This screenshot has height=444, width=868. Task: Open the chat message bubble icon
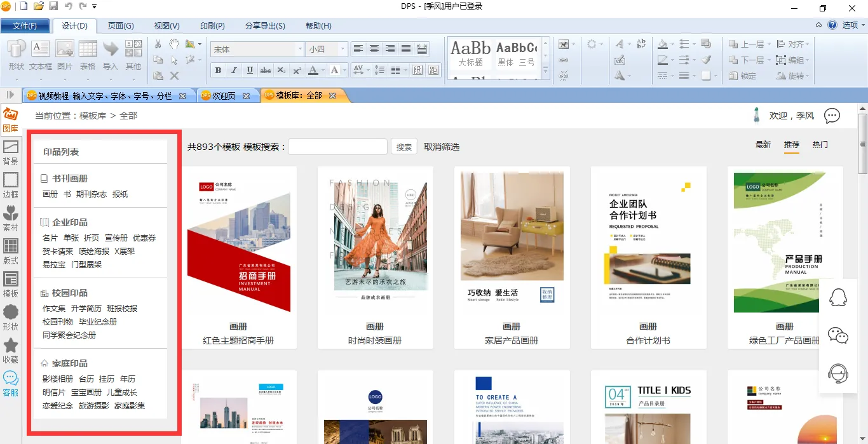tap(832, 116)
